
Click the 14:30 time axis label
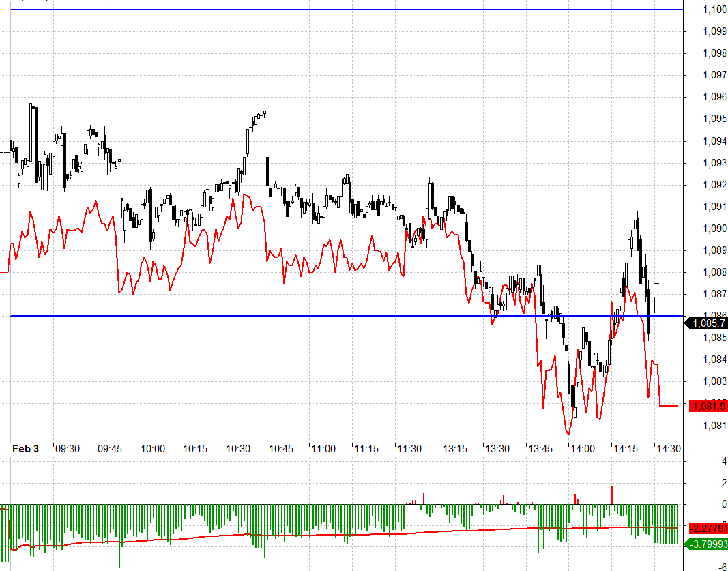tap(669, 449)
